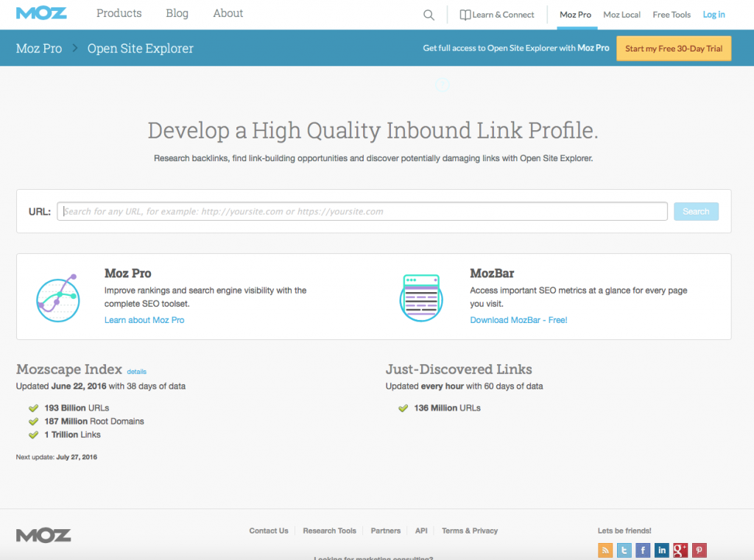Click the Moz logo in header

(x=41, y=13)
